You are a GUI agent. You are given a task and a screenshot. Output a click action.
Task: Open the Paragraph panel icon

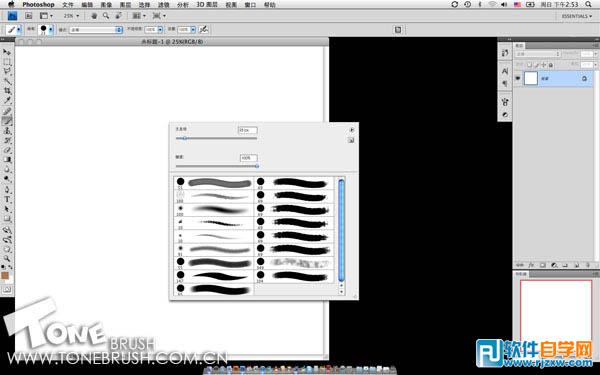pos(505,83)
